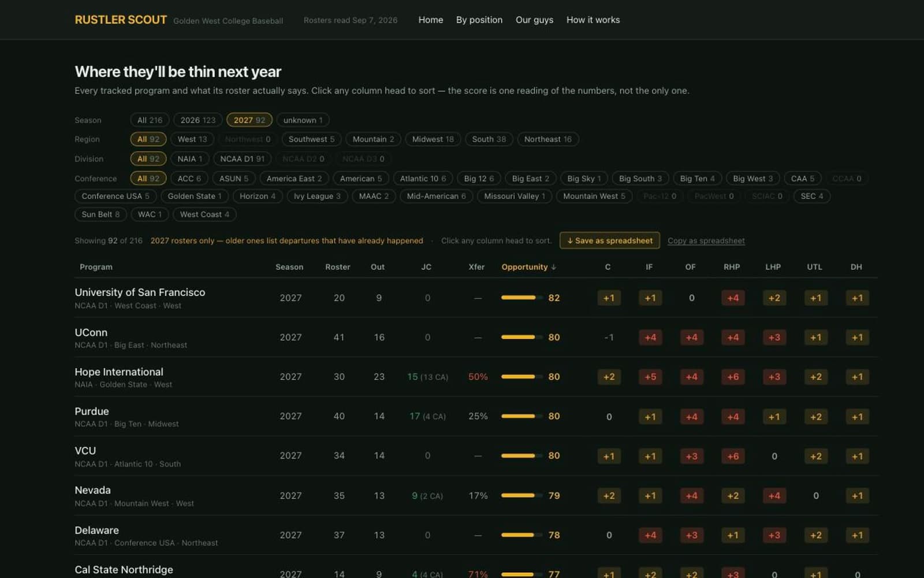Open University of San Francisco row

[x=476, y=298]
